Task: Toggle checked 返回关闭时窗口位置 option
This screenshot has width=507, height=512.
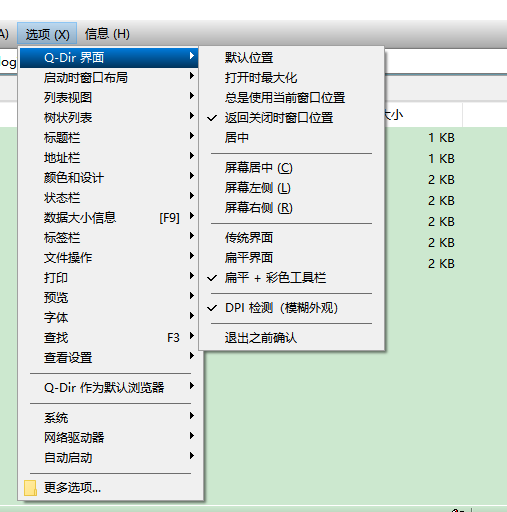Action: pos(292,118)
